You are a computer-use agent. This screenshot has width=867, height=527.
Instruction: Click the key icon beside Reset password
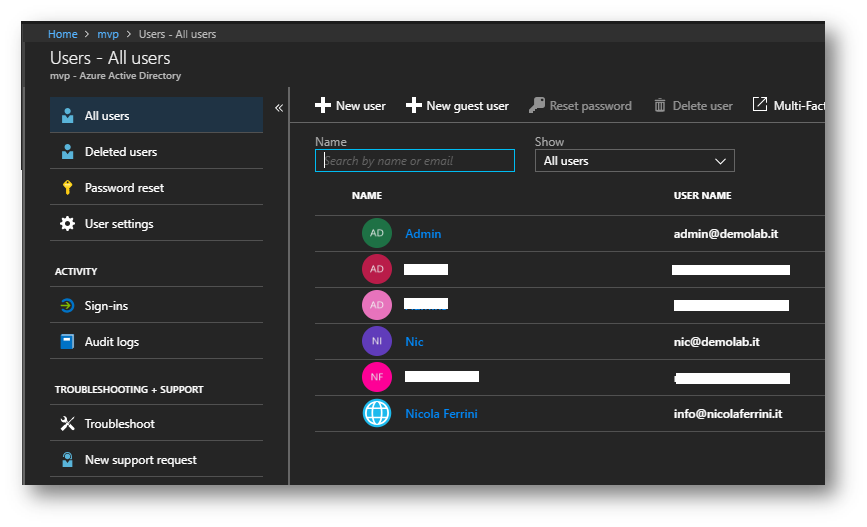click(x=537, y=105)
